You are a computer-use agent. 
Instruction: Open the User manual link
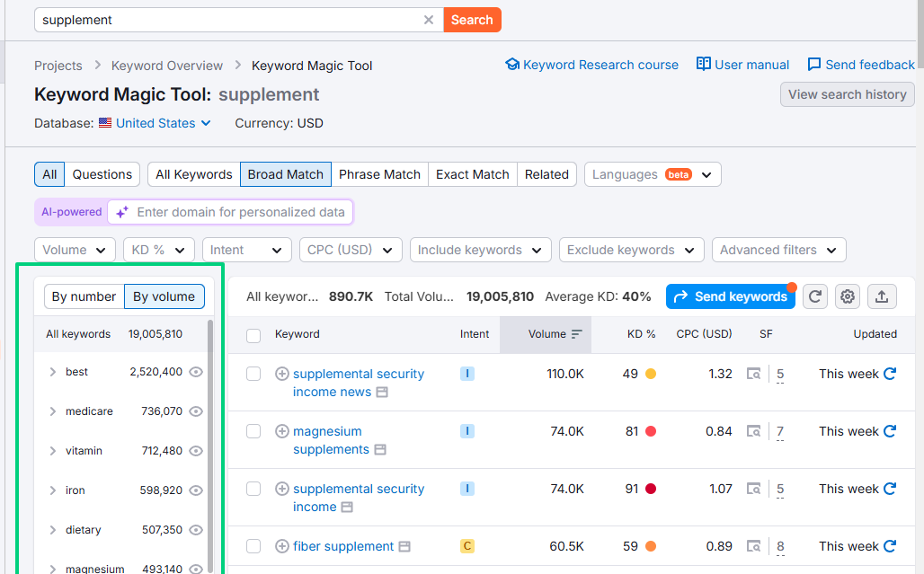pos(743,65)
